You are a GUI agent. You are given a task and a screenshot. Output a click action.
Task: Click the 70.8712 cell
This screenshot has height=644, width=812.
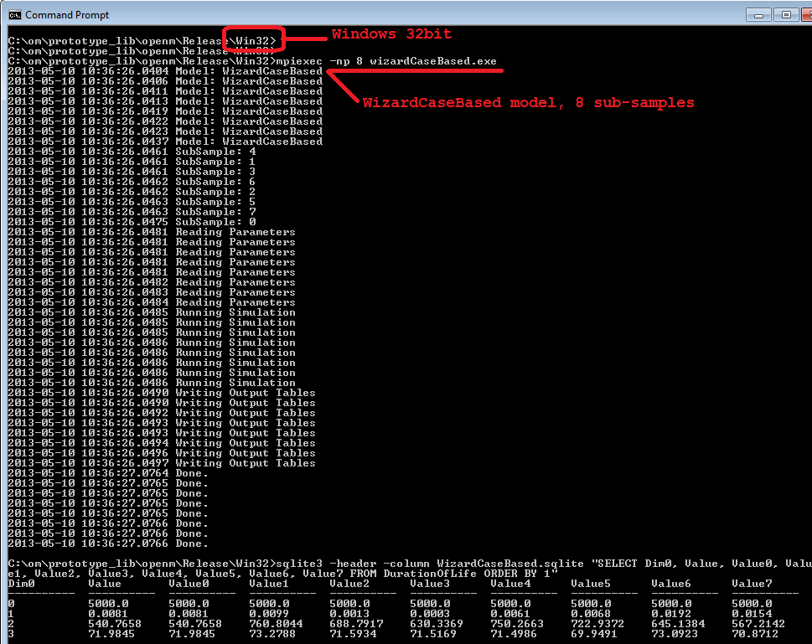[x=756, y=634]
